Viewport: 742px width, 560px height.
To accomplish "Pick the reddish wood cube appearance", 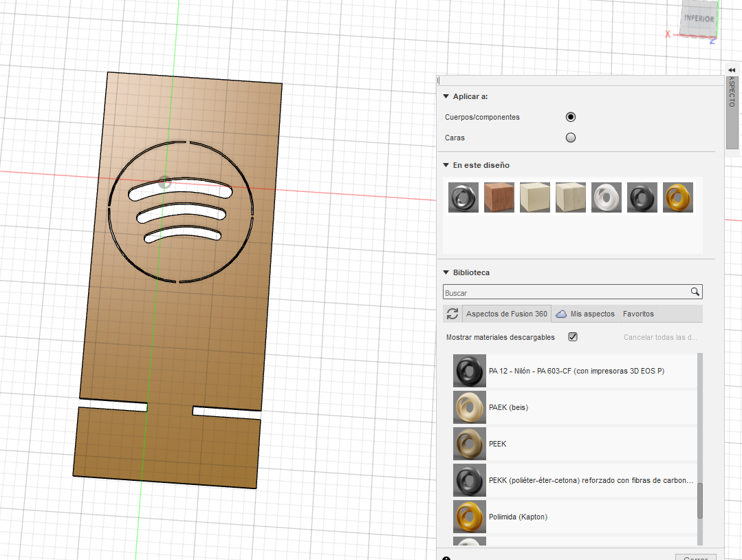I will pos(499,197).
